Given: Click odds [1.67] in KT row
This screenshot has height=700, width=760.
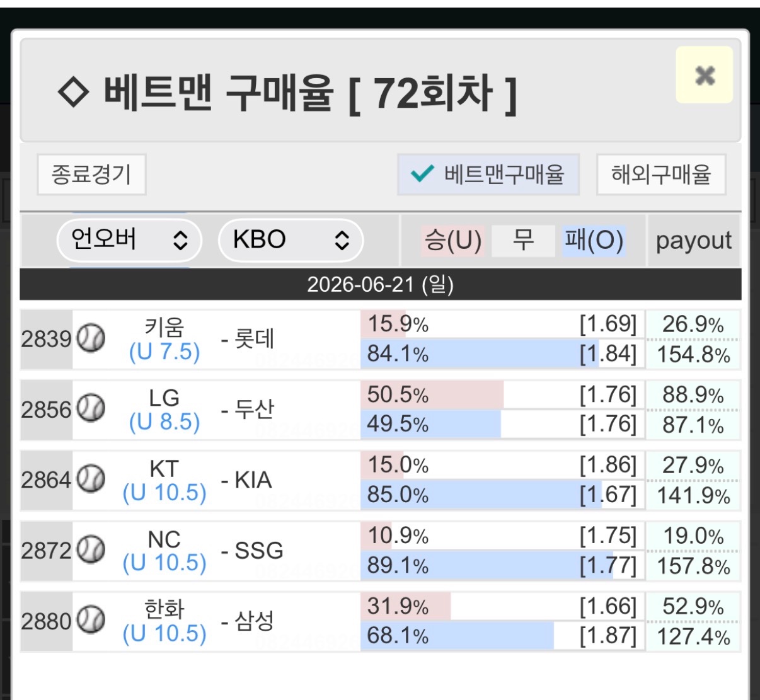Looking at the screenshot, I should pos(608,495).
